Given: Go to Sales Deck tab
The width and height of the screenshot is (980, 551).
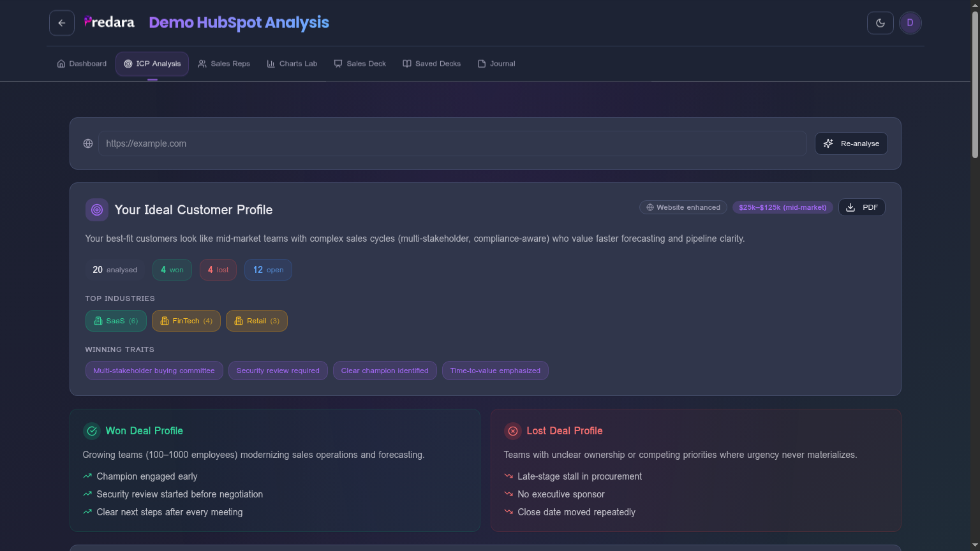Looking at the screenshot, I should coord(360,64).
